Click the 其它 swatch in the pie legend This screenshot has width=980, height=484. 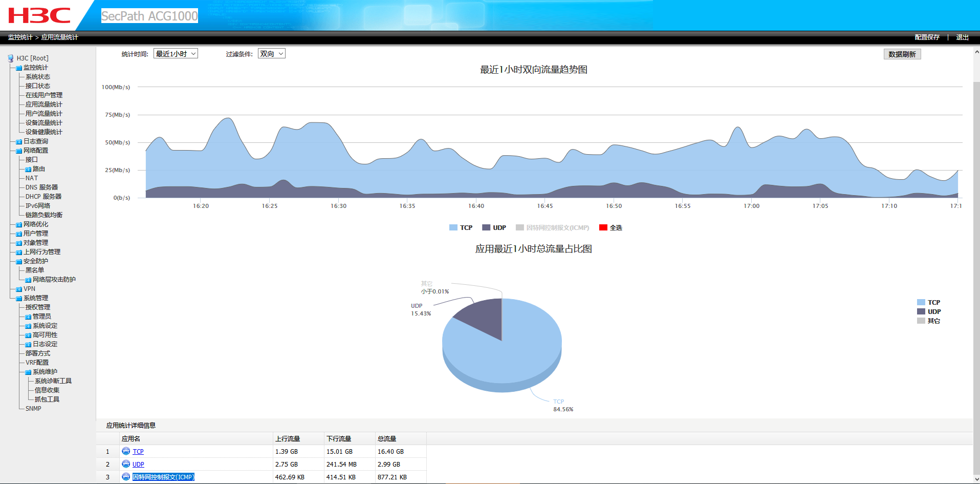click(x=921, y=321)
